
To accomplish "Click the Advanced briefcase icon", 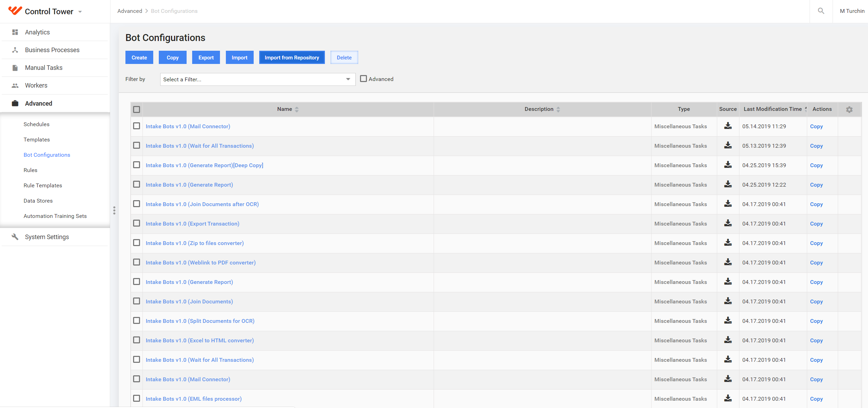I will [x=15, y=103].
